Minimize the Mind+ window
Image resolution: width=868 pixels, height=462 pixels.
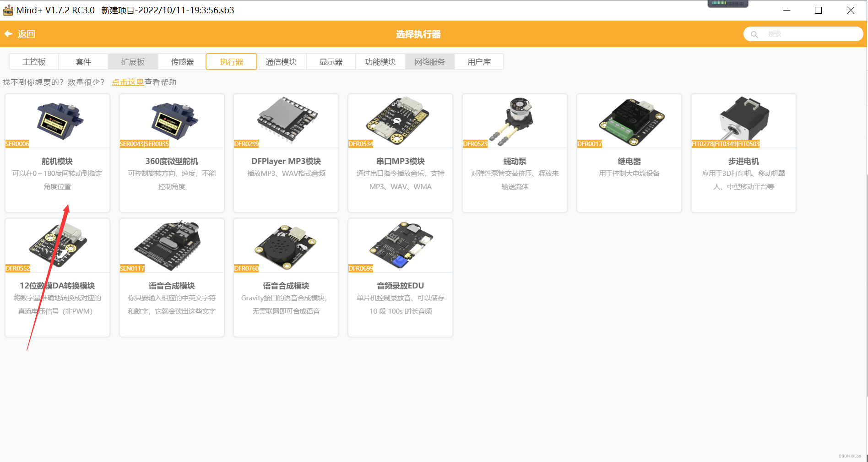[787, 10]
